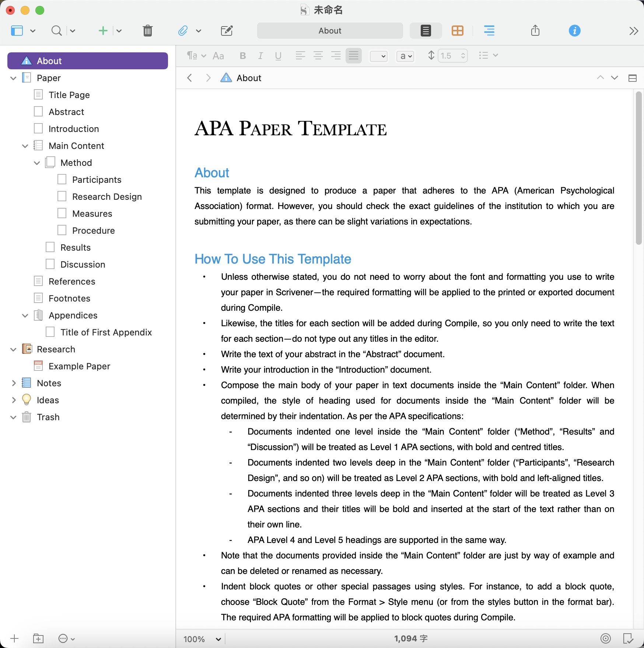Enable justified text alignment
This screenshot has height=648, width=644.
pos(353,56)
